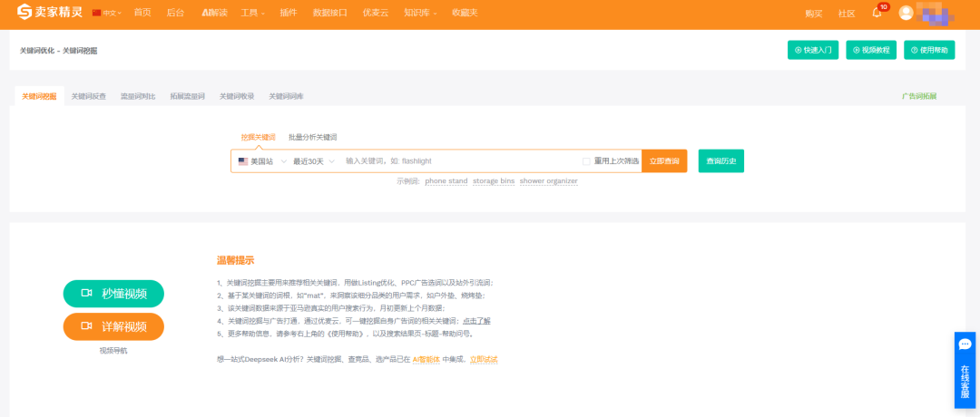
Task: Open the AI智能体 link
Action: tap(426, 360)
